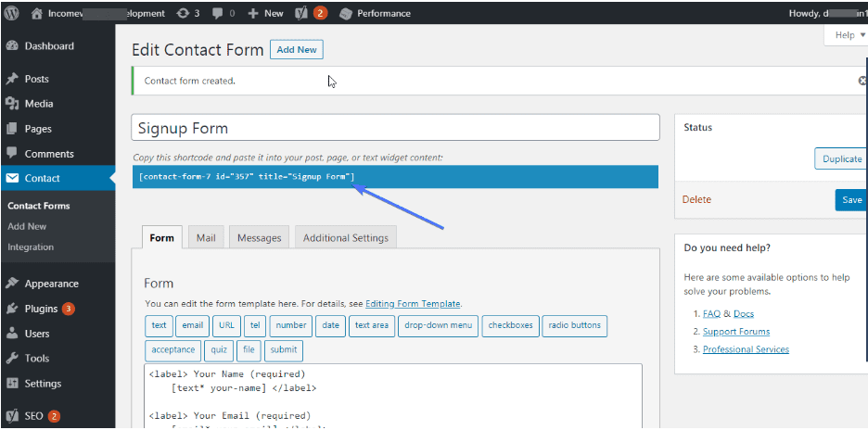Click the Save button
Screen dimensions: 868x430
[851, 200]
